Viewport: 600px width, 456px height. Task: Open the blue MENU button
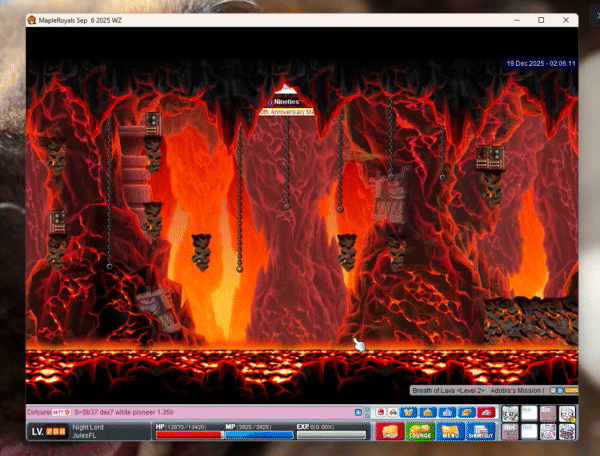pyautogui.click(x=451, y=431)
